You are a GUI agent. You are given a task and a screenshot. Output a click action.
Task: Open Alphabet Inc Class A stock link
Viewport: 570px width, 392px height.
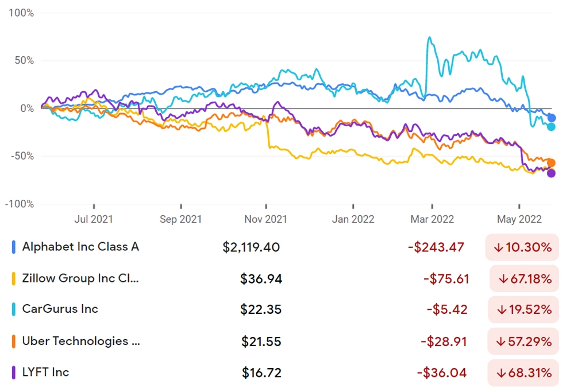pyautogui.click(x=80, y=247)
